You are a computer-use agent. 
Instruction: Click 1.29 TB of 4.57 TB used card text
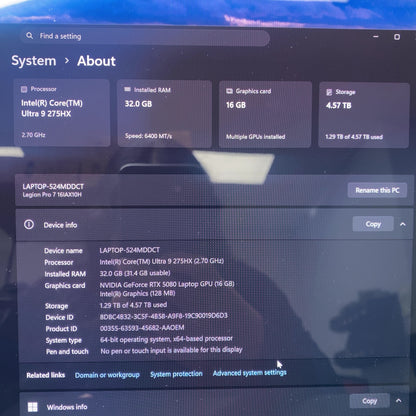(x=354, y=137)
